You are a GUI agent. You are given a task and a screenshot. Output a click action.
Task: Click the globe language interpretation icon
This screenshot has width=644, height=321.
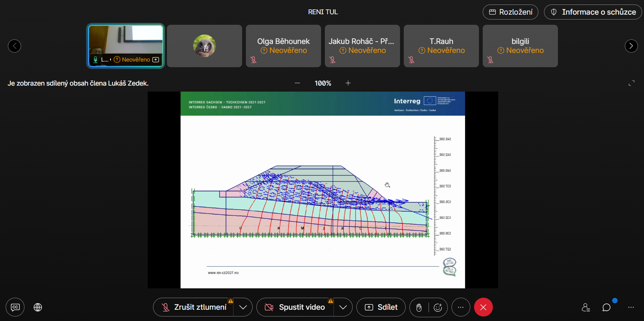38,307
